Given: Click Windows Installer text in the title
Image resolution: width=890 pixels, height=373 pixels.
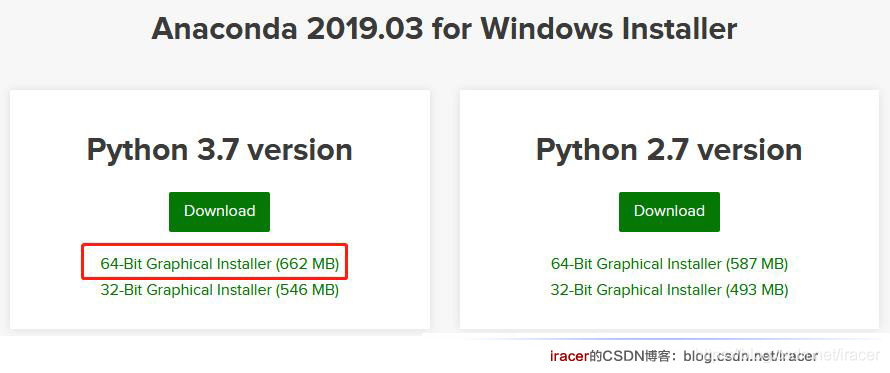Looking at the screenshot, I should pos(609,29).
